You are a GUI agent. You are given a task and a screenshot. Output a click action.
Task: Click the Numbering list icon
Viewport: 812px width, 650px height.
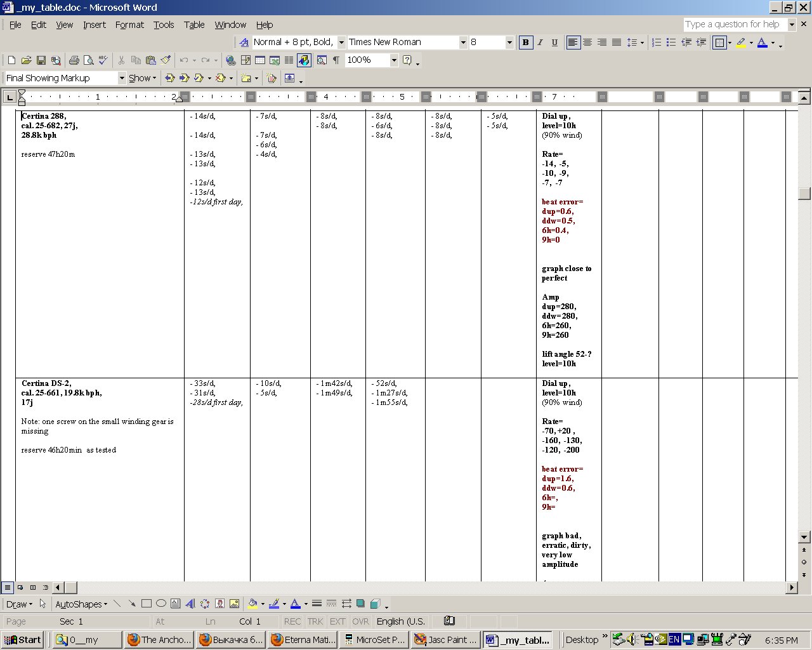click(x=657, y=43)
